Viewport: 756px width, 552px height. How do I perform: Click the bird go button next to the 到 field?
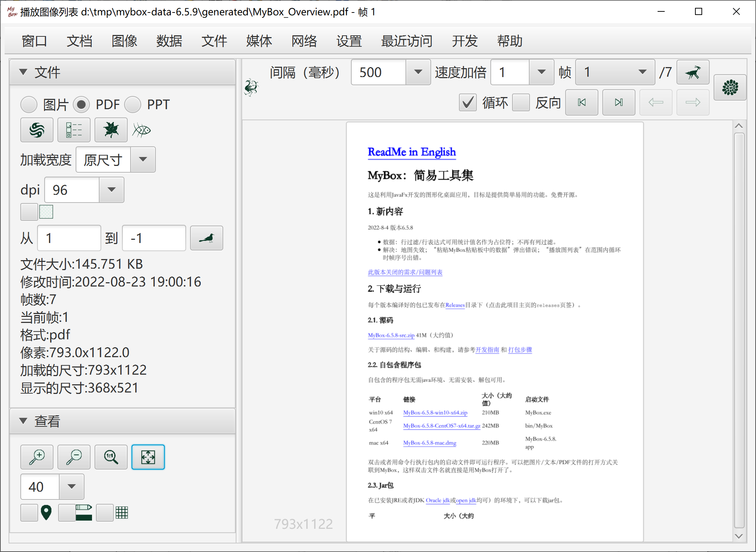pos(206,238)
